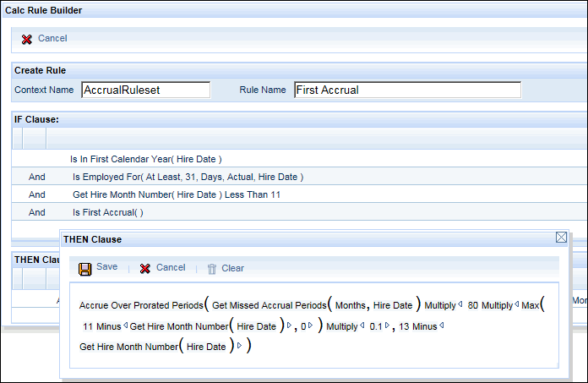Click Accrue Over Prorated Periods function name
Image resolution: width=588 pixels, height=383 pixels.
click(x=141, y=305)
